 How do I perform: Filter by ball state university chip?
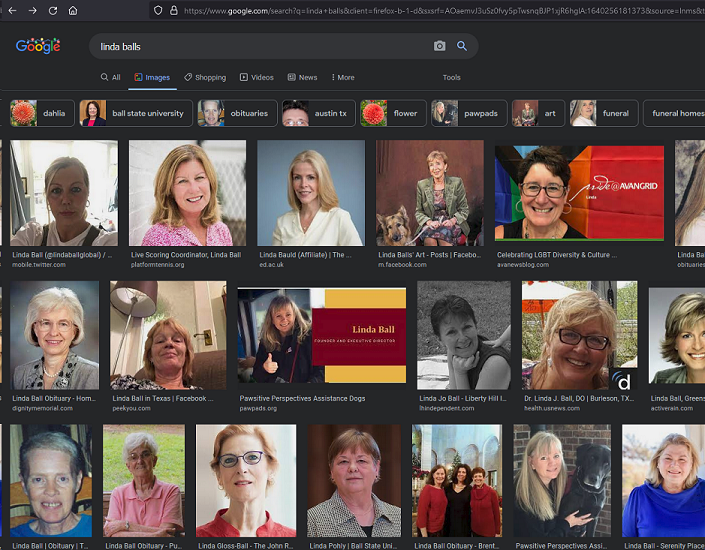136,113
